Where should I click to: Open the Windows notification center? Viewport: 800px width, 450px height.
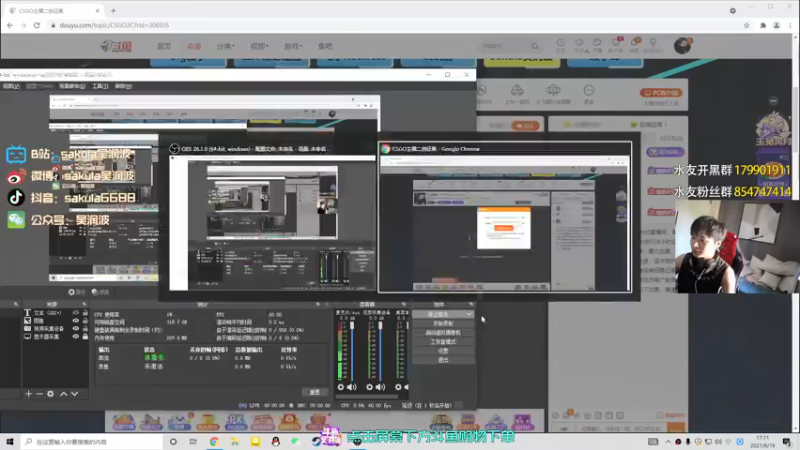tap(787, 441)
